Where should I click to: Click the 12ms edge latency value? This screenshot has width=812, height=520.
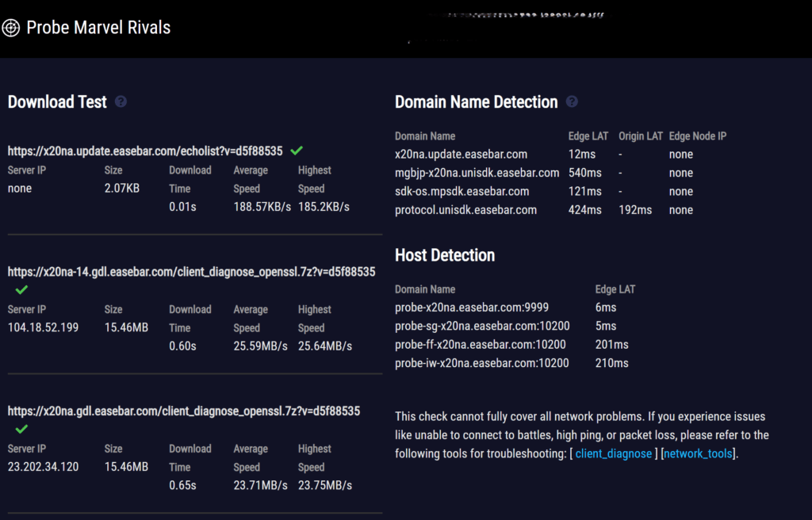pyautogui.click(x=582, y=155)
